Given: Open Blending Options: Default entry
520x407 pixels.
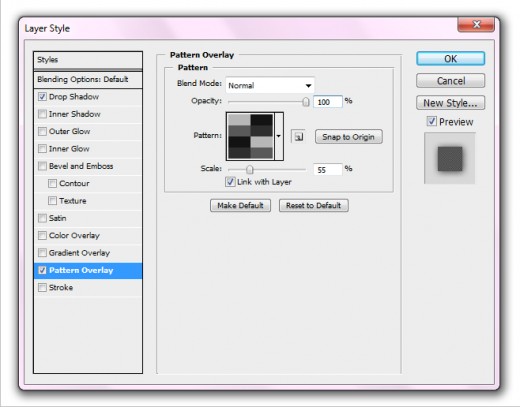Looking at the screenshot, I should [x=88, y=79].
